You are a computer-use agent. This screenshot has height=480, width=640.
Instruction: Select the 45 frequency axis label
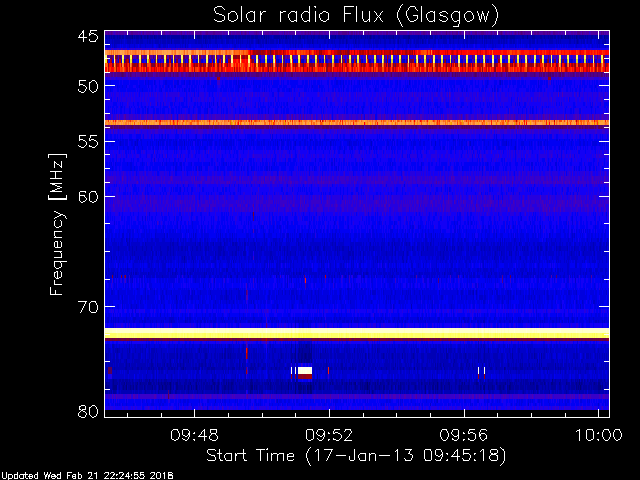point(88,37)
